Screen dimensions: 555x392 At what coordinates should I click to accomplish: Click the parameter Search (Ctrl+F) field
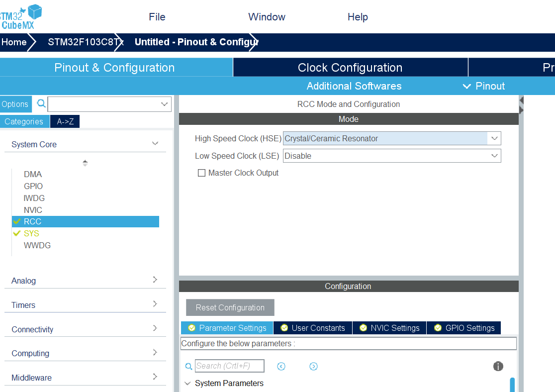coord(229,366)
